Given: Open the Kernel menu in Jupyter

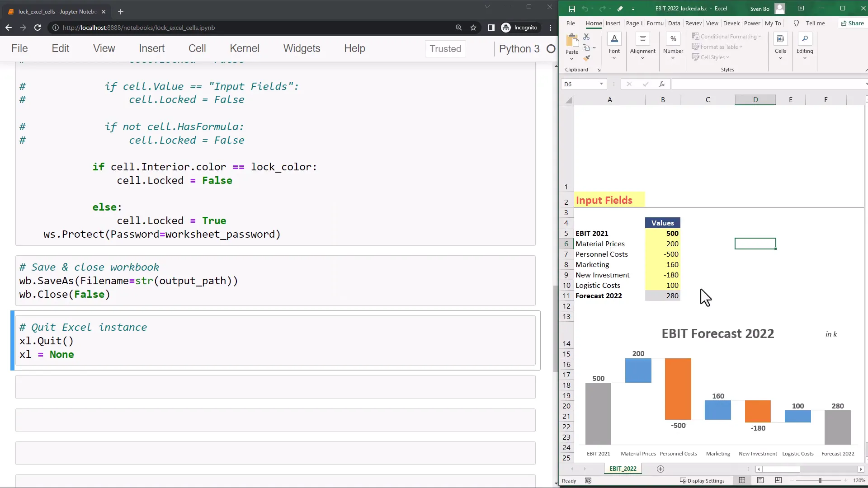Looking at the screenshot, I should click(x=244, y=48).
